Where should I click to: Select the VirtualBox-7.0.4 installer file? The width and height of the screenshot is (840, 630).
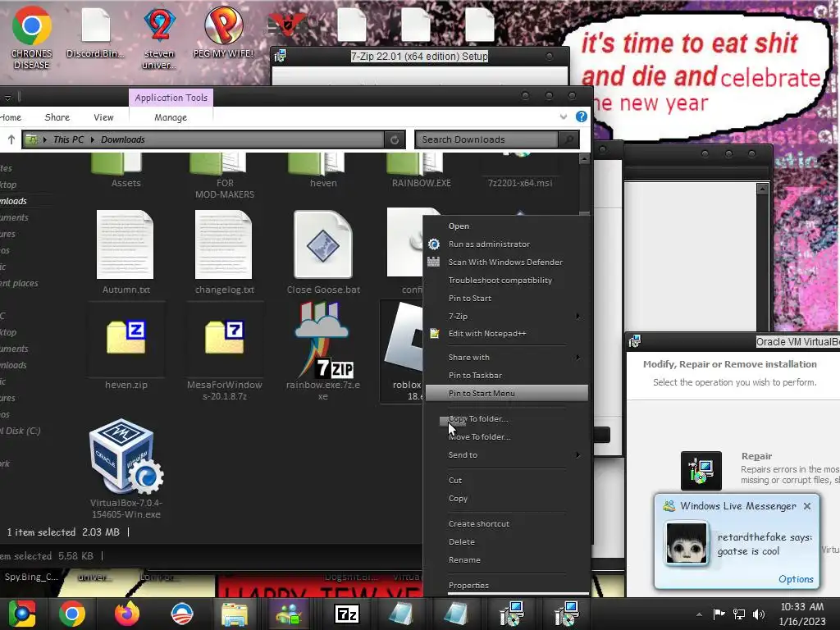126,468
